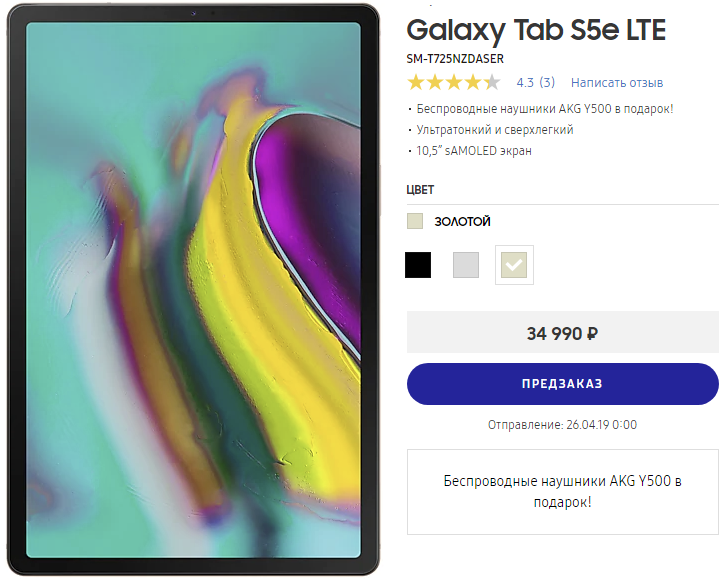719x580 pixels.
Task: Open the Написать отзыв review link
Action: tap(617, 83)
